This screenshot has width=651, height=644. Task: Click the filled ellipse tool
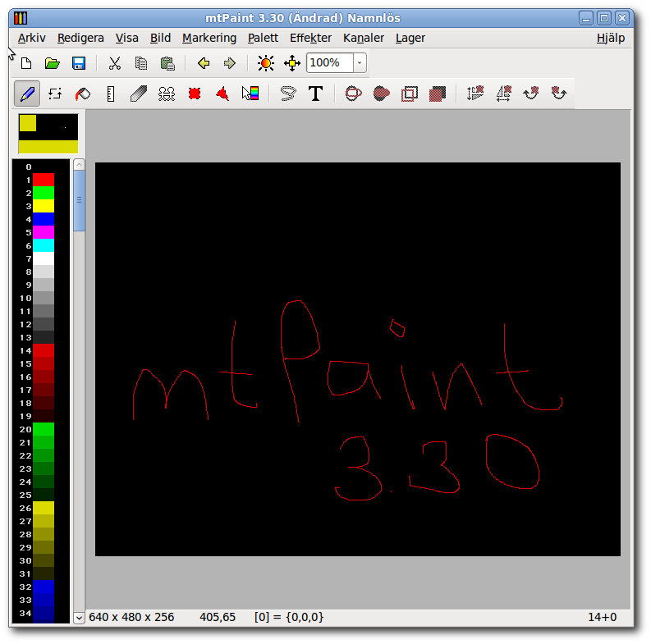(382, 94)
